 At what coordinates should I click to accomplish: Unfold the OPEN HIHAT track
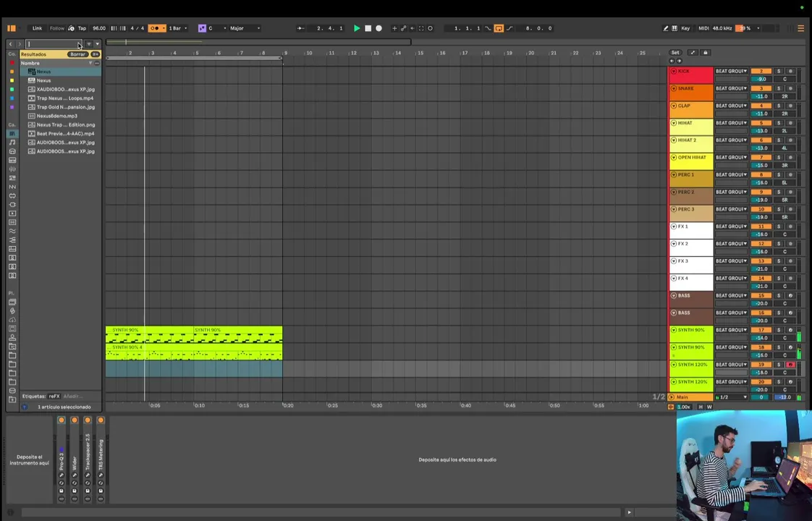[674, 158]
